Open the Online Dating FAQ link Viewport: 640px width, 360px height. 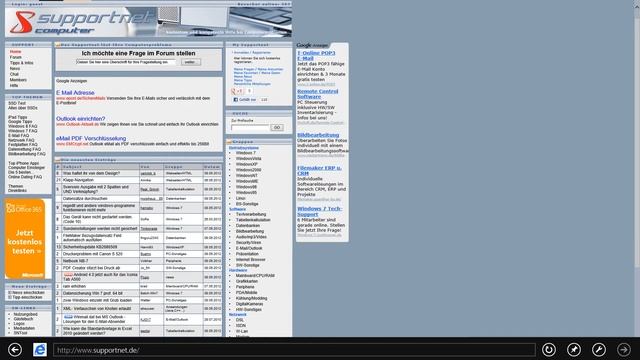pyautogui.click(x=25, y=177)
